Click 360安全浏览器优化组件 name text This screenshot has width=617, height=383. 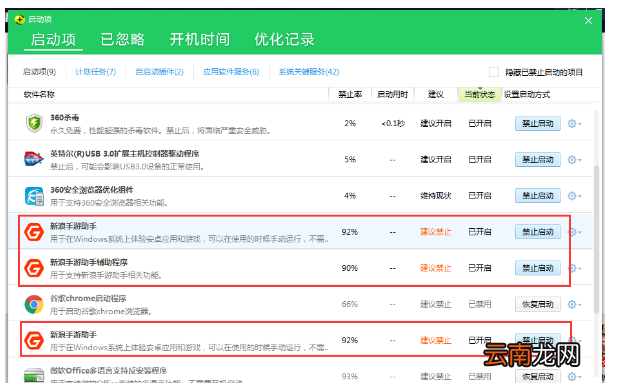(x=91, y=190)
